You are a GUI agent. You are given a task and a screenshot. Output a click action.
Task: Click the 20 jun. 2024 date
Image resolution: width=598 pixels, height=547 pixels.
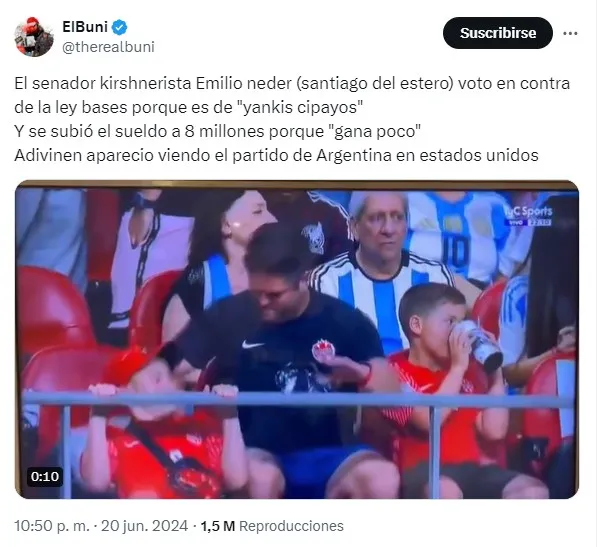tap(144, 526)
